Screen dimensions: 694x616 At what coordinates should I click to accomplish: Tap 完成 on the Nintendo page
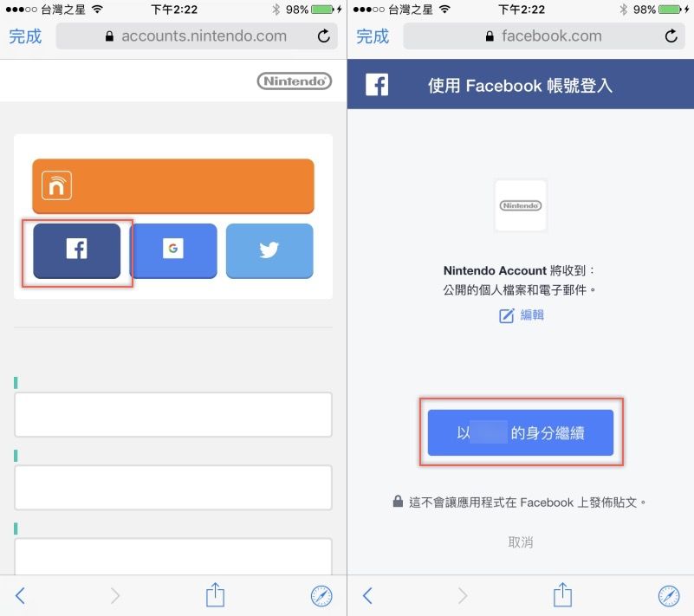tap(25, 36)
